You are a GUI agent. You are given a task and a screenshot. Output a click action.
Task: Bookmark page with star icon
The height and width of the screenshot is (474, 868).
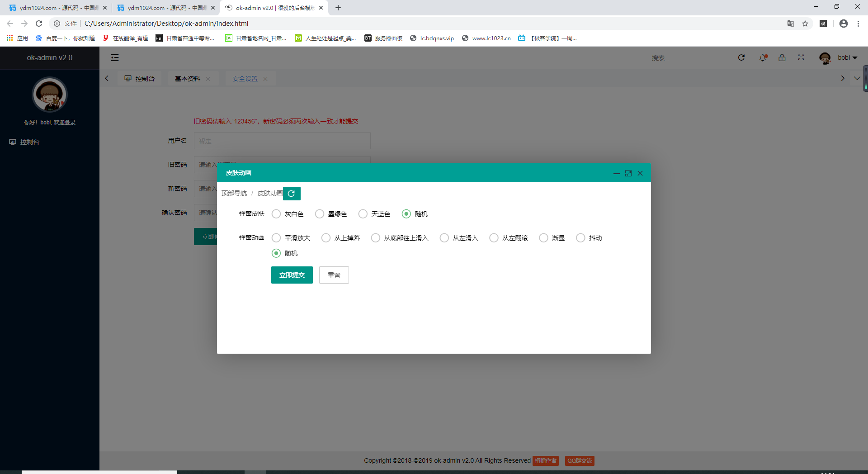[x=805, y=24]
